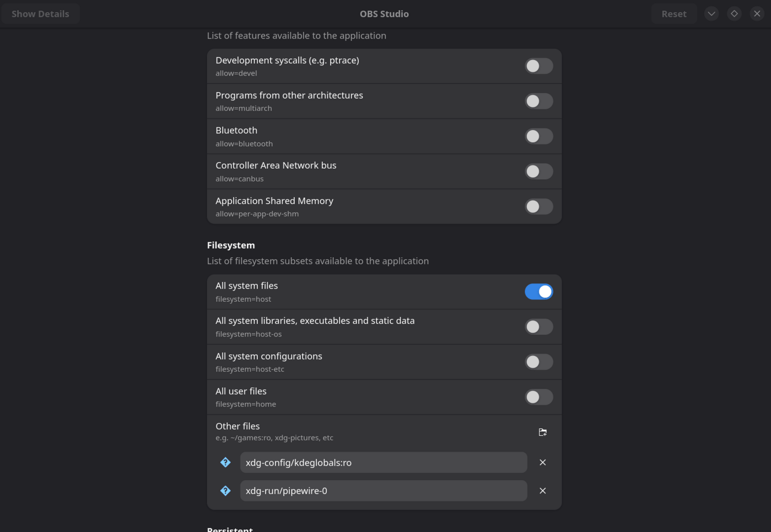Enable Controller Area Network bus switch
The width and height of the screenshot is (771, 532).
pyautogui.click(x=539, y=172)
